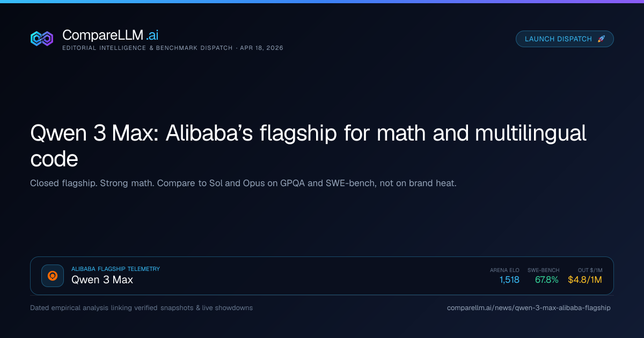Screen dimensions: 644x338
Task: Select the CompareLLM brand name text
Action: click(110, 35)
